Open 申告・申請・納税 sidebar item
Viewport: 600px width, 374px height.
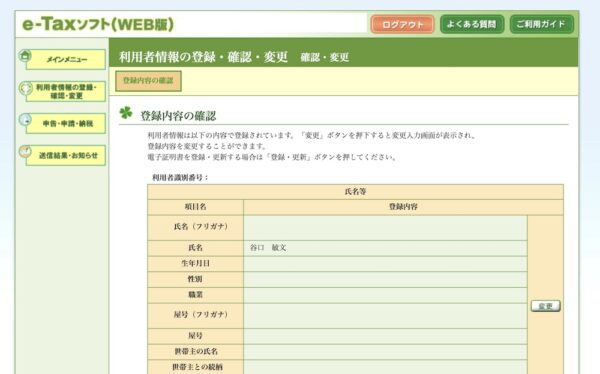pos(66,123)
